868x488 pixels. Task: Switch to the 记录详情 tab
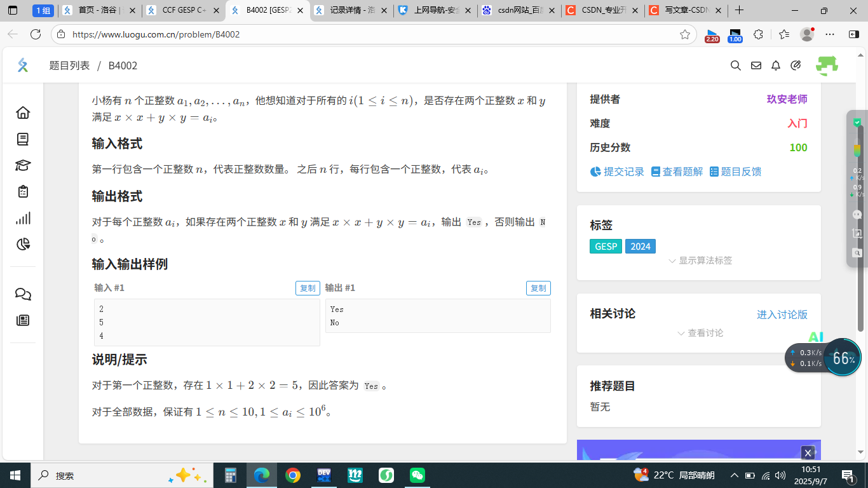351,11
